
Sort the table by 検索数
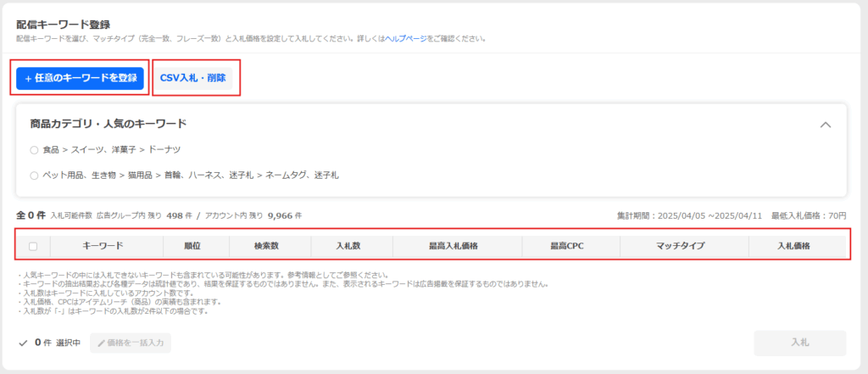pos(269,246)
